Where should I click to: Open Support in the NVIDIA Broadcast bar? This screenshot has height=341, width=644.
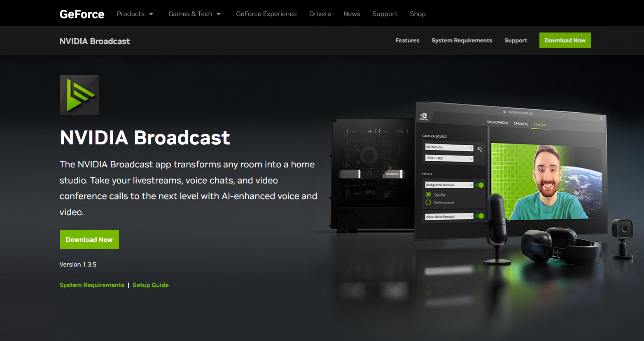(x=516, y=40)
